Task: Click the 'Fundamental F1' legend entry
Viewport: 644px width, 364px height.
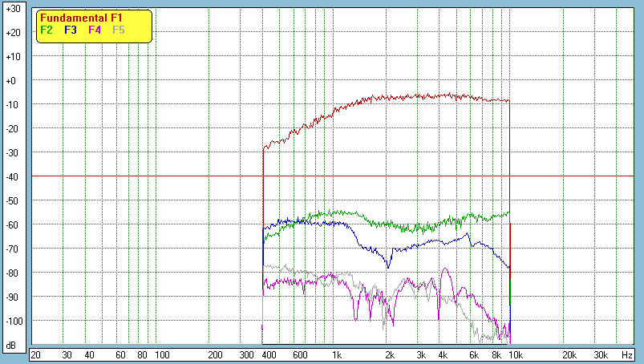Action: tap(81, 18)
